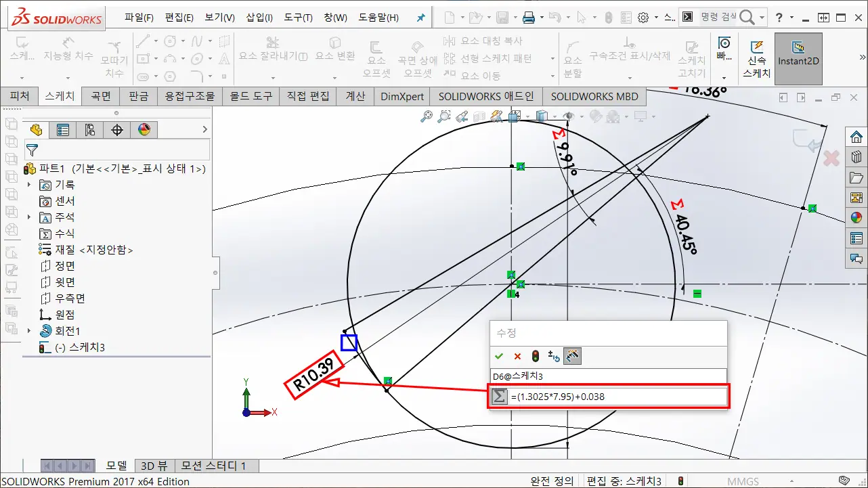Open the 편집(E) menu
This screenshot has height=488, width=868.
click(179, 18)
